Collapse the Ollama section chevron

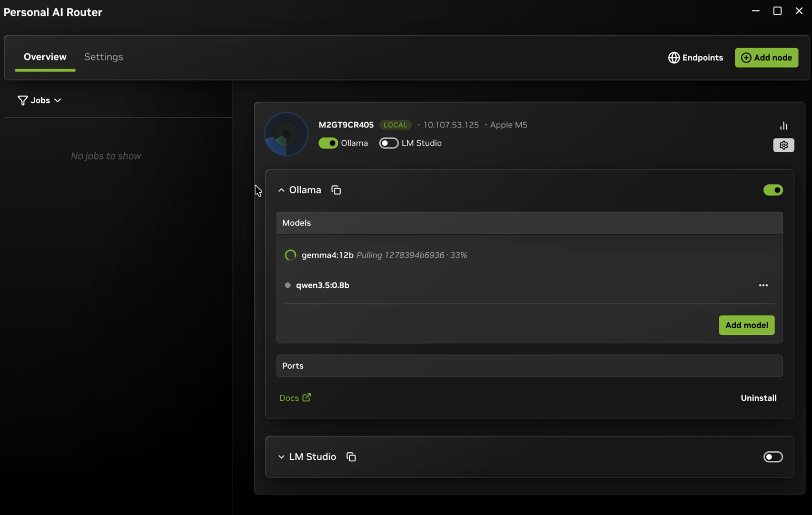tap(281, 190)
